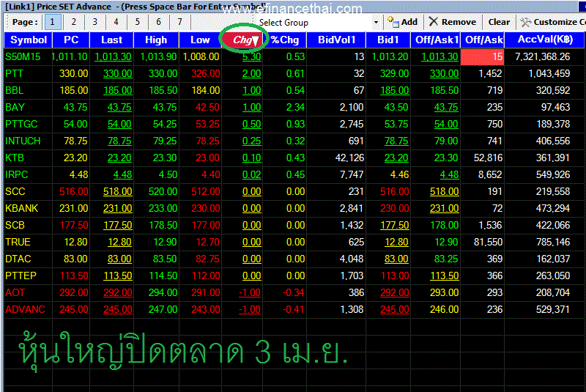This screenshot has height=392, width=586.
Task: Click ADVANC percent change -0.41
Action: coord(294,309)
